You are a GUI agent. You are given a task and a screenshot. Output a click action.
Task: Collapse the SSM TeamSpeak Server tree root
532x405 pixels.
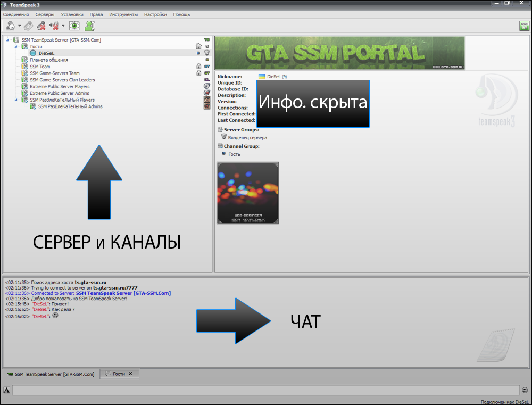tap(7, 40)
